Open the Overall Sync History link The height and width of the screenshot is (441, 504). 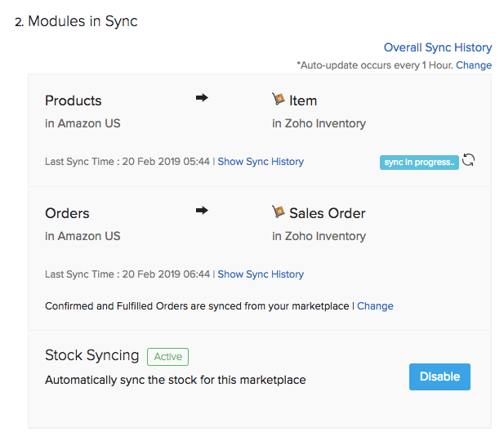click(x=438, y=47)
